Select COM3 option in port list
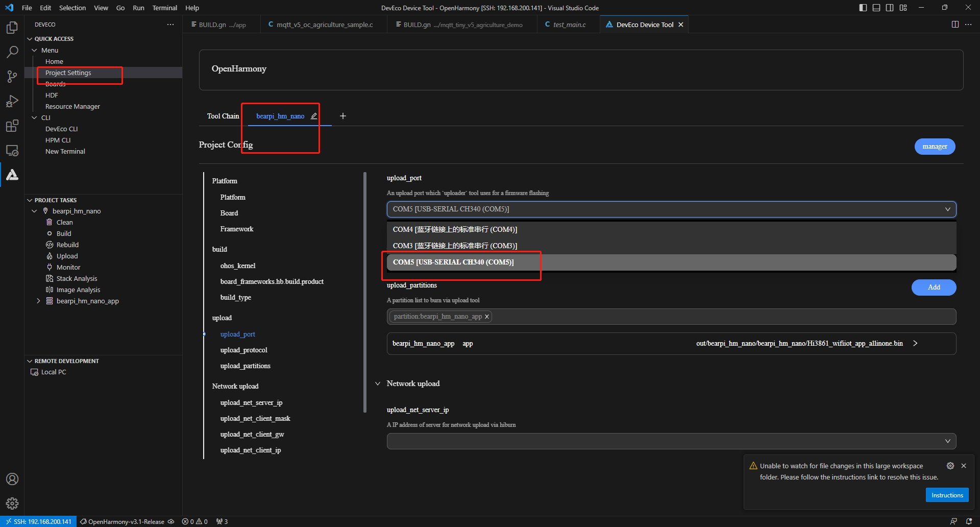This screenshot has height=527, width=980. 671,246
